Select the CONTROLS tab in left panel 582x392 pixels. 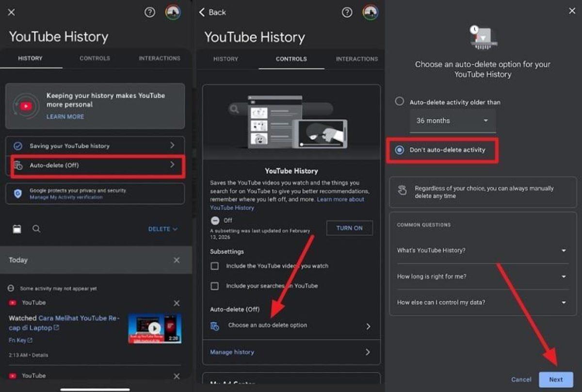coord(95,58)
